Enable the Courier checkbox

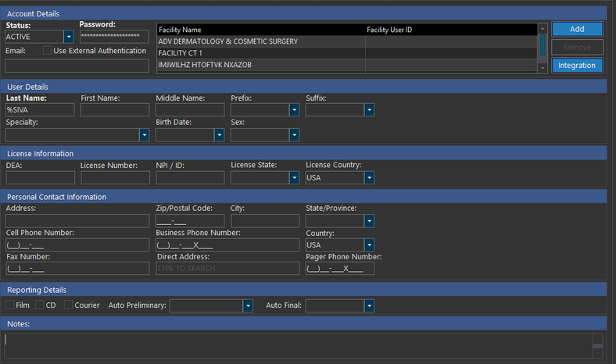coord(69,305)
